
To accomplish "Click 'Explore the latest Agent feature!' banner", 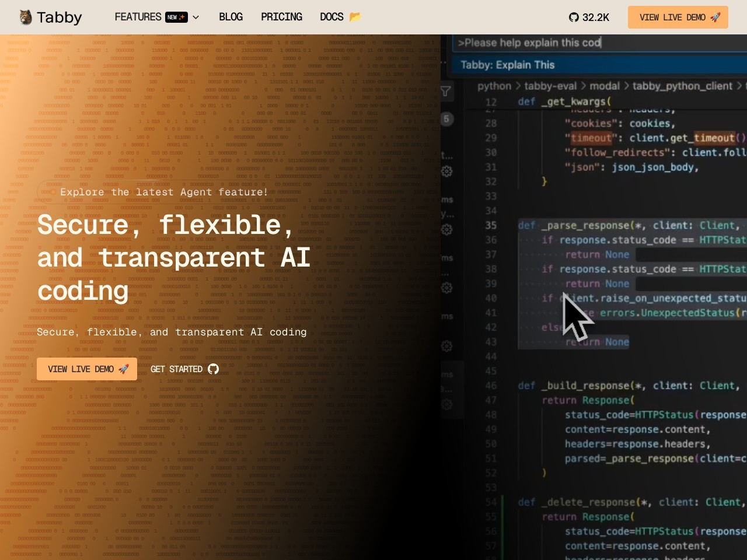I will tap(163, 192).
